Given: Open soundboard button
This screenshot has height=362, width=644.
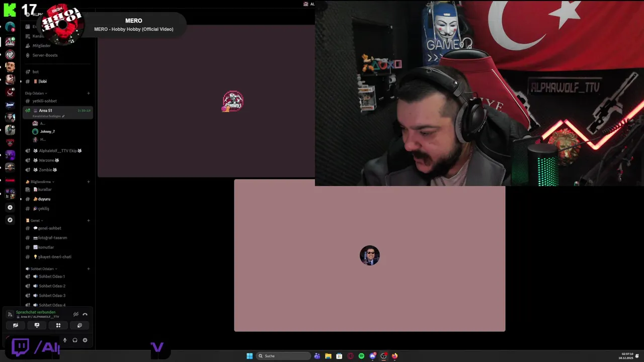Looking at the screenshot, I should coord(79,325).
